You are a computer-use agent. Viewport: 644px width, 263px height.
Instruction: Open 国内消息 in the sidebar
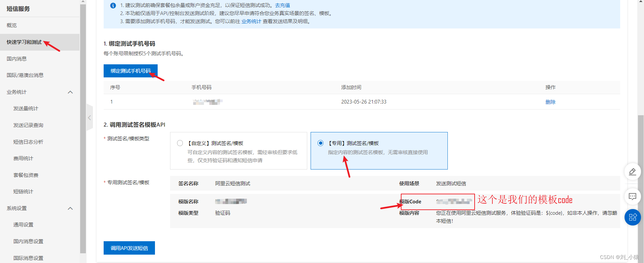tap(17, 59)
